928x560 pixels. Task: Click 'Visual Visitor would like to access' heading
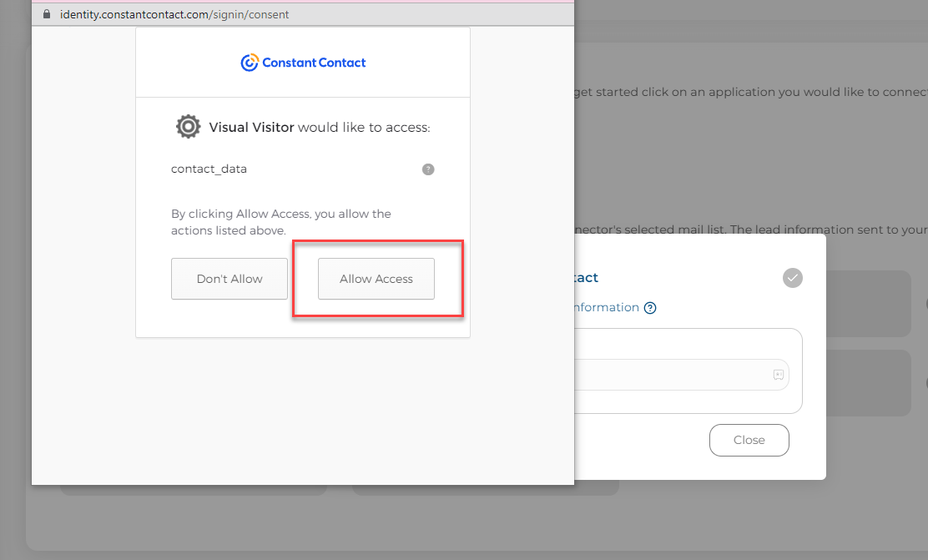tap(320, 127)
